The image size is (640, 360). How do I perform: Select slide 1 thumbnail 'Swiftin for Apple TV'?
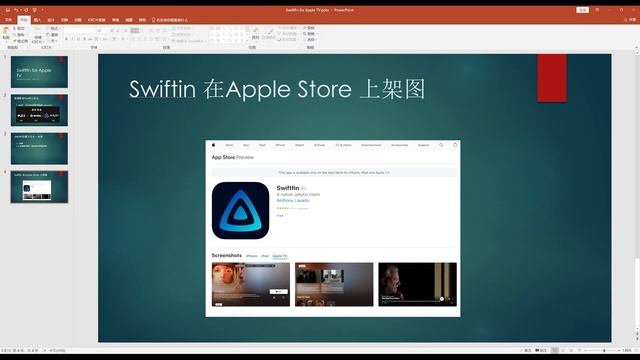[x=39, y=72]
